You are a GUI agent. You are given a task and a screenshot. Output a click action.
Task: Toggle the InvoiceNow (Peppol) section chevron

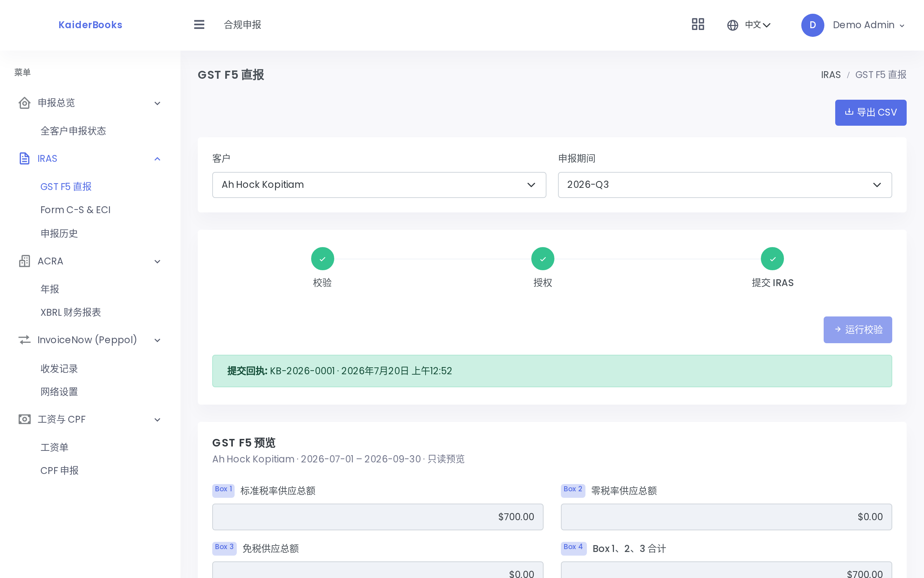[157, 340]
